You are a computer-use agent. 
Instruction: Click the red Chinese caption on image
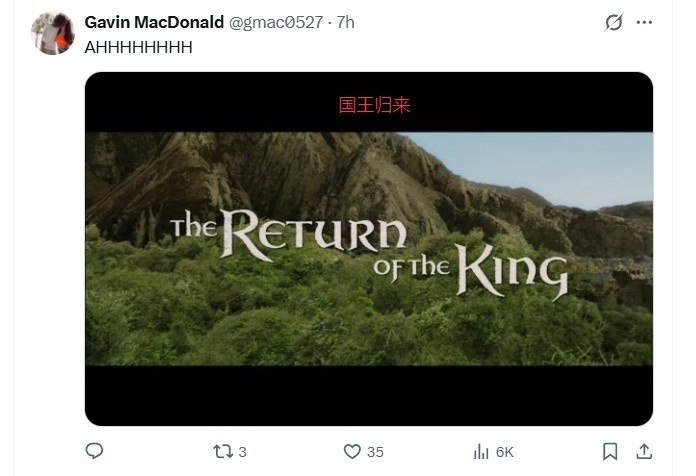(x=374, y=105)
